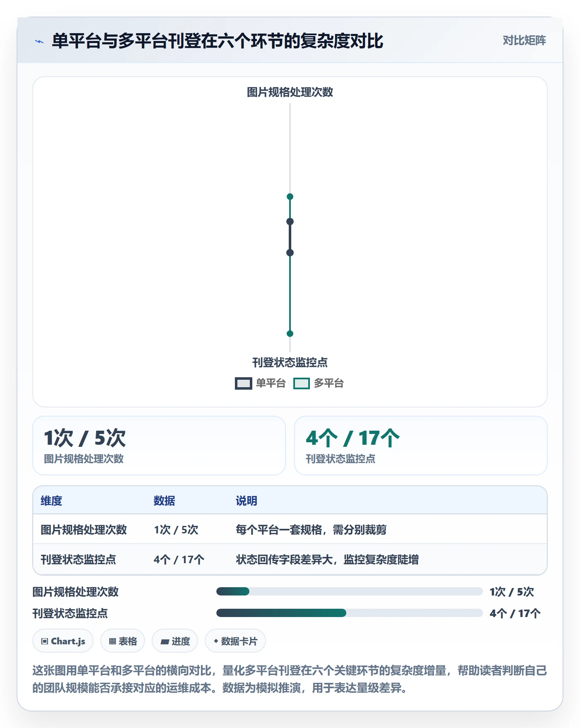Viewport: 580px width, 728px height.
Task: Select the 进度 chip label
Action: click(x=181, y=641)
